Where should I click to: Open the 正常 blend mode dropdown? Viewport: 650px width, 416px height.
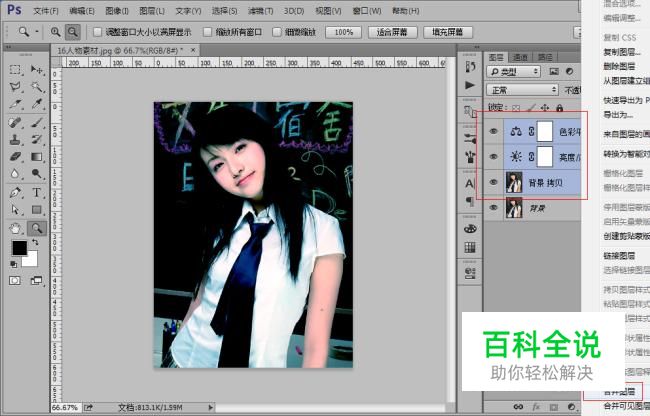(x=522, y=90)
